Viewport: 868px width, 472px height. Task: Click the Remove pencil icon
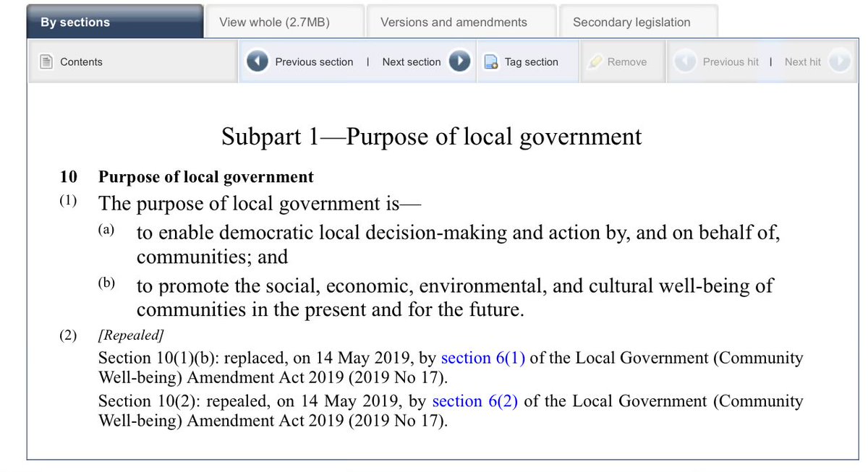pyautogui.click(x=595, y=62)
